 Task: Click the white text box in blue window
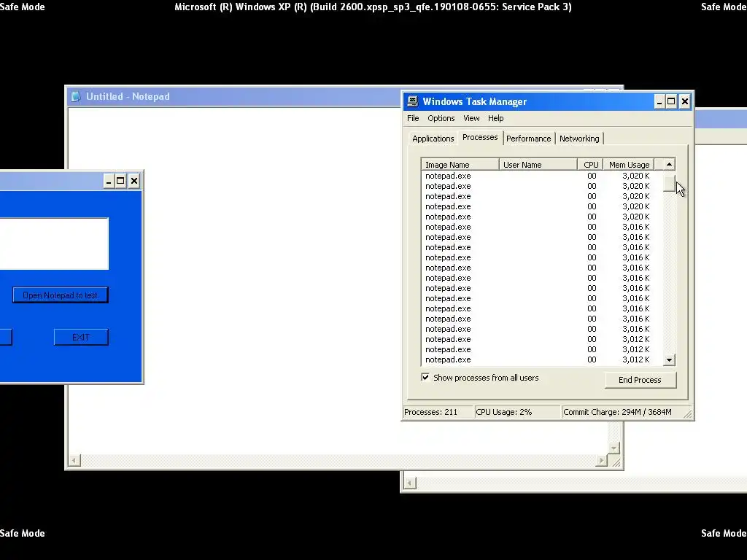(x=54, y=244)
